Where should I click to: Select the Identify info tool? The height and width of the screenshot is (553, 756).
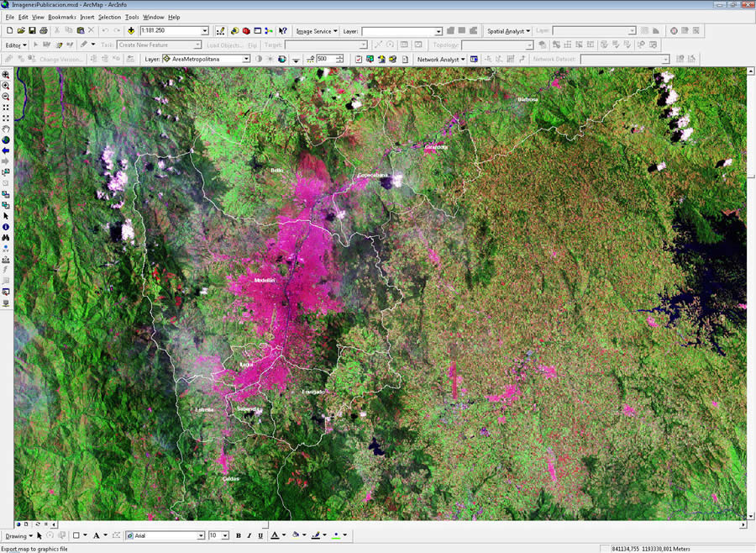point(6,227)
